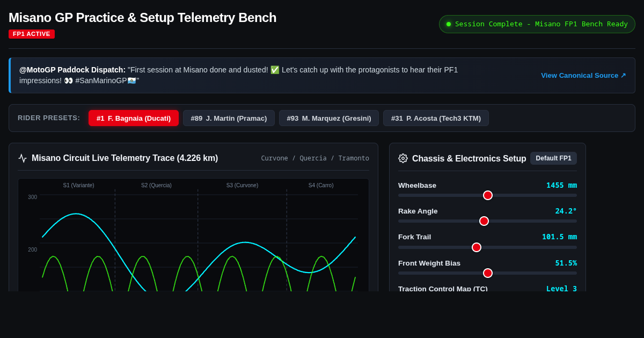Click the Rake Angle value 24.2°

(x=566, y=211)
